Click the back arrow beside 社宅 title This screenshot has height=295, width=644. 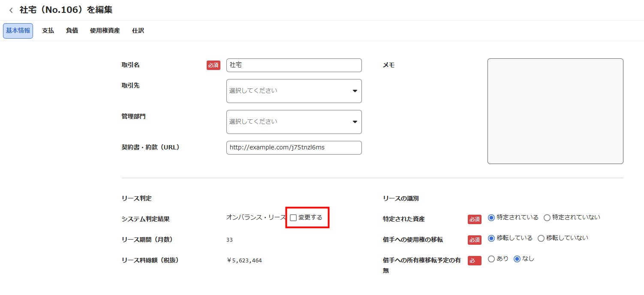pos(11,10)
